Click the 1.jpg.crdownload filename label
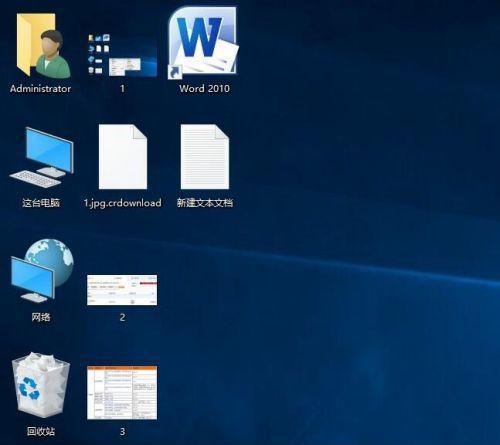This screenshot has width=500, height=445. (x=123, y=203)
